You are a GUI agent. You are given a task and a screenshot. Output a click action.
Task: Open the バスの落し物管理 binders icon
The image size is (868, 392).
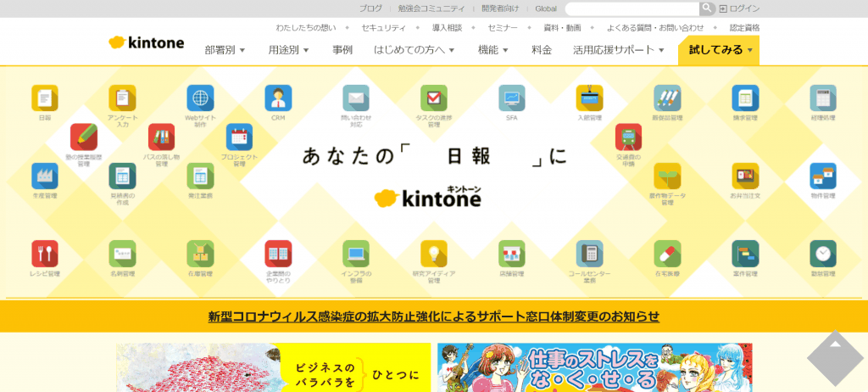tap(162, 137)
